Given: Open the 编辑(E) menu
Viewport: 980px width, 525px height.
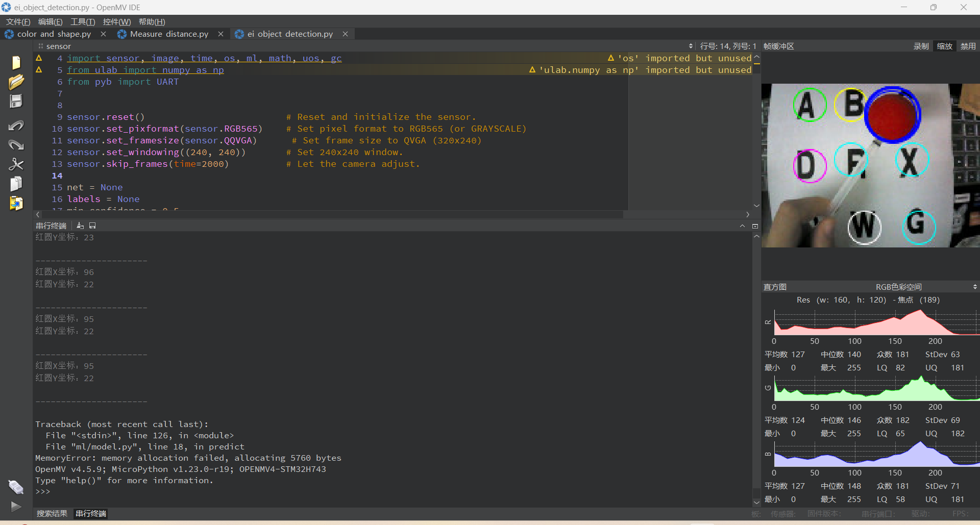Looking at the screenshot, I should coord(50,21).
